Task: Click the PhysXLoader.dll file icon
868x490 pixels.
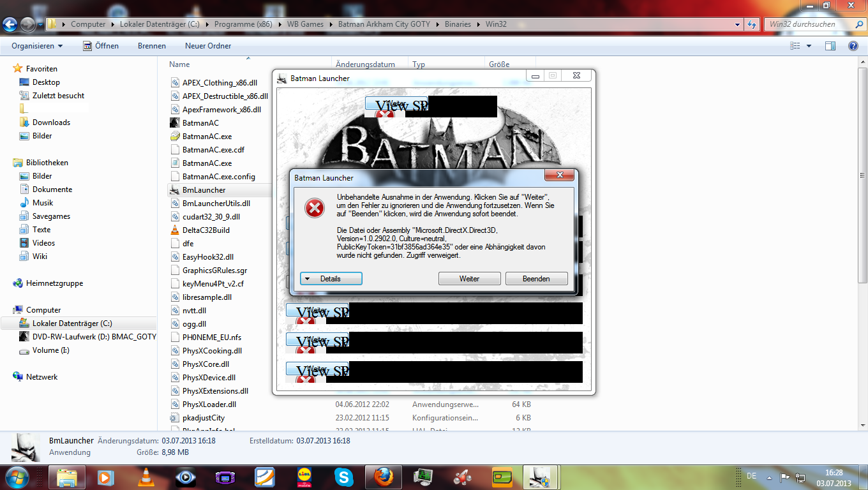Action: pyautogui.click(x=175, y=404)
